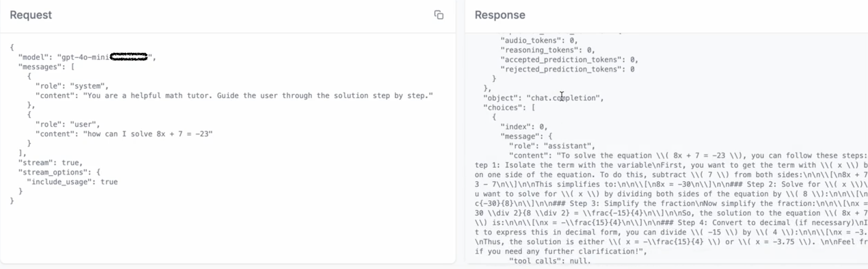The image size is (868, 269).
Task: Click the "tool_calls": null line
Action: click(x=550, y=261)
